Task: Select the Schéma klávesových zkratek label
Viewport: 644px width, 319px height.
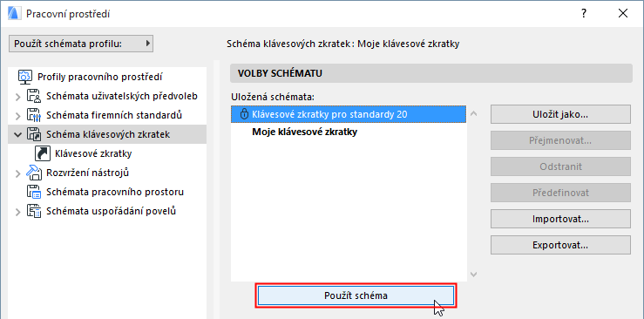Action: coord(108,134)
